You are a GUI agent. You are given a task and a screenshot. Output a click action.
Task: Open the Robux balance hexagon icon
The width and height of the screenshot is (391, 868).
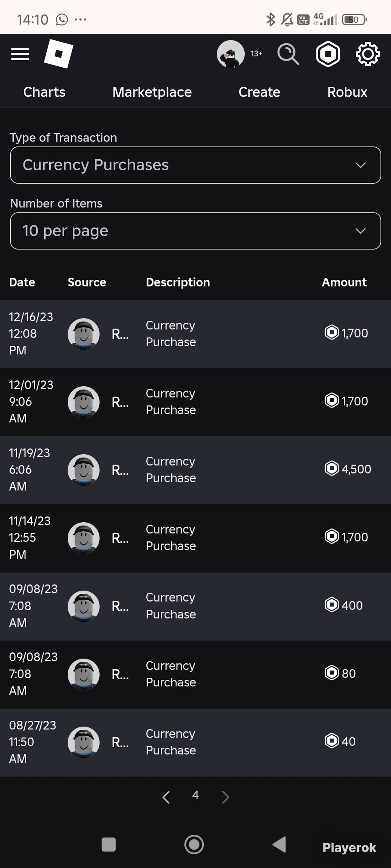click(328, 54)
